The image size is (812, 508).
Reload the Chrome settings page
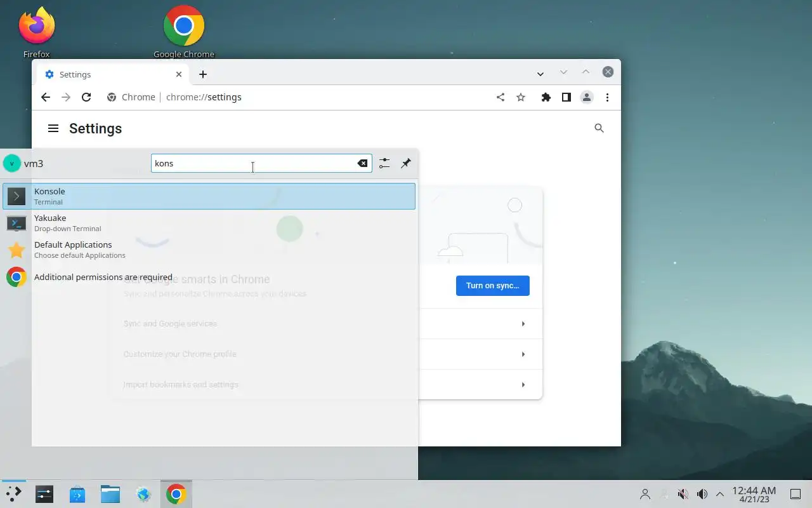point(86,97)
